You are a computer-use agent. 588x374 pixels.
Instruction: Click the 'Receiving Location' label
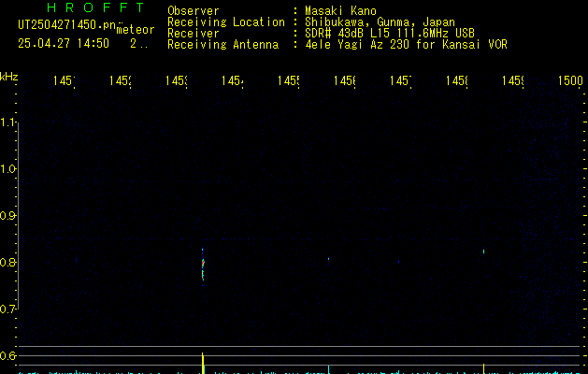pyautogui.click(x=226, y=22)
